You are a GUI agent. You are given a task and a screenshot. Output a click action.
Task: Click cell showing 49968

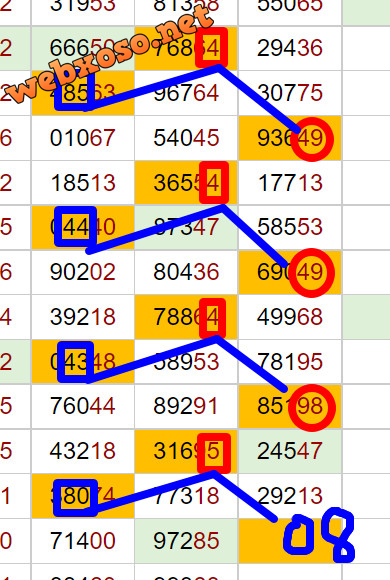[x=290, y=317]
